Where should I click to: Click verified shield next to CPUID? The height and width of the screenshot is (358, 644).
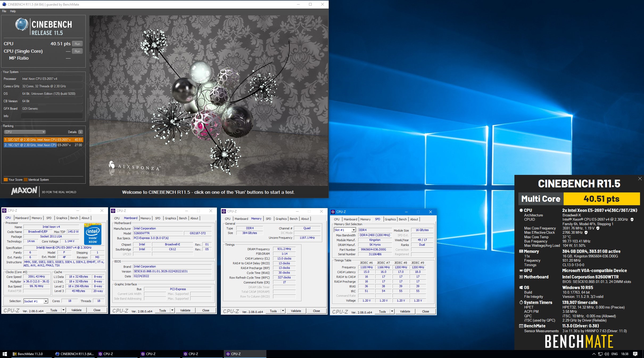[632, 220]
